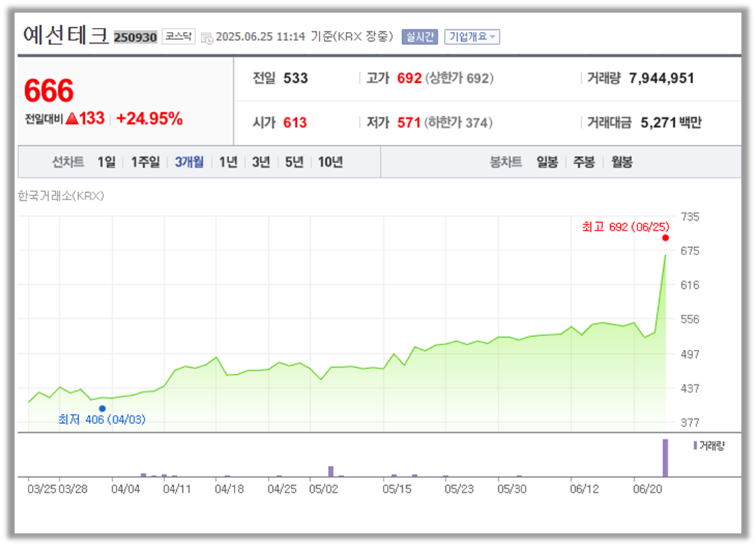The image size is (756, 546).
Task: Click the 봉차트 section label
Action: (506, 162)
